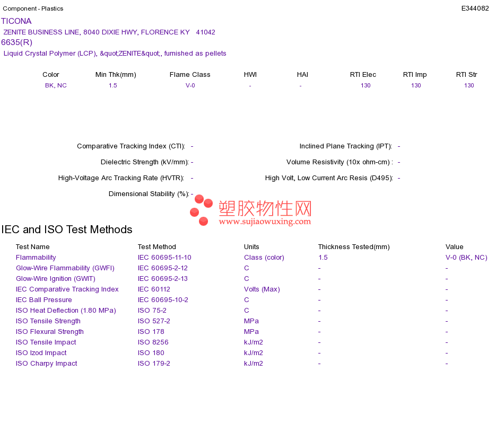Open the 6635(R) material designation link

(x=17, y=42)
